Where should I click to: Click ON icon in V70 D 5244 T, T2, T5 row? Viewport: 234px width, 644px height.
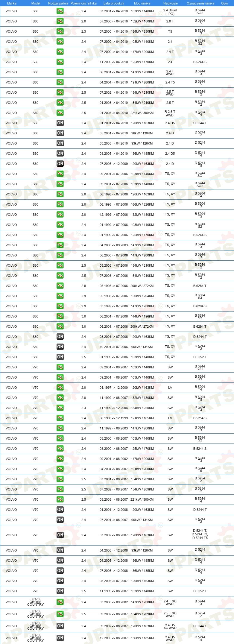pyautogui.click(x=60, y=535)
